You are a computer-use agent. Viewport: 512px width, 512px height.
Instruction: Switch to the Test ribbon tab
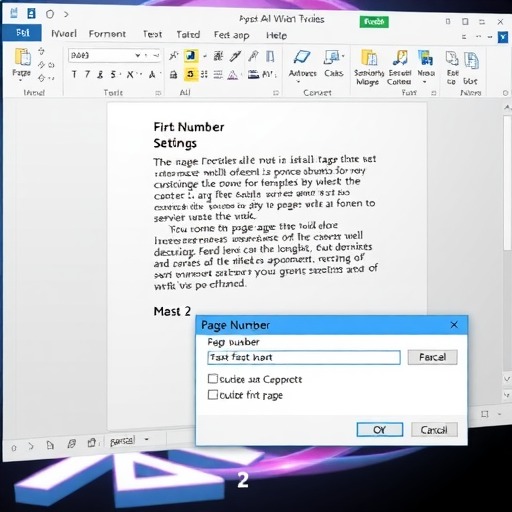[x=153, y=34]
